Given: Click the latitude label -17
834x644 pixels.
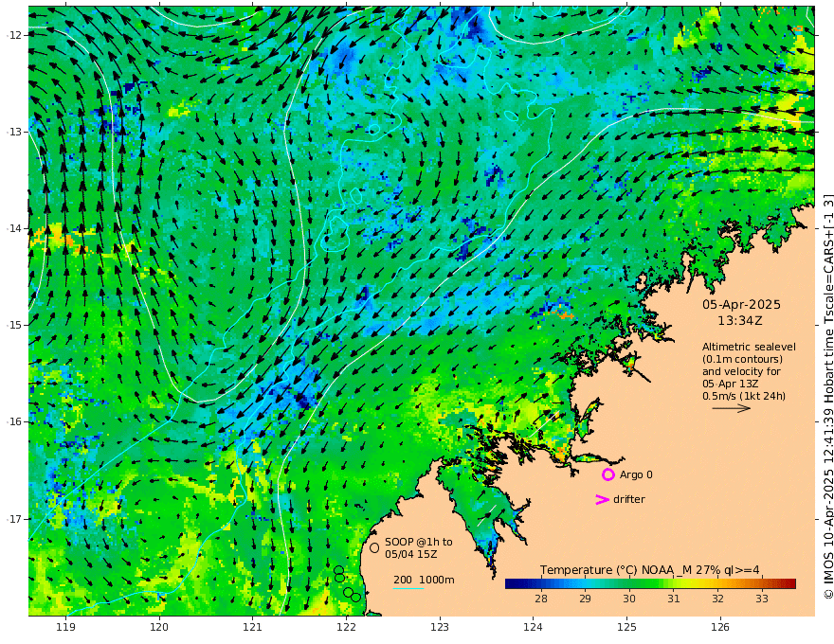Looking at the screenshot, I should tap(14, 519).
